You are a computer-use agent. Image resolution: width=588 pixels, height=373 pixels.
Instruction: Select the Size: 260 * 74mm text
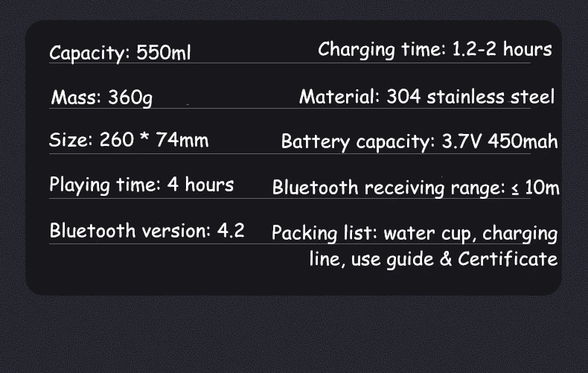tap(129, 140)
